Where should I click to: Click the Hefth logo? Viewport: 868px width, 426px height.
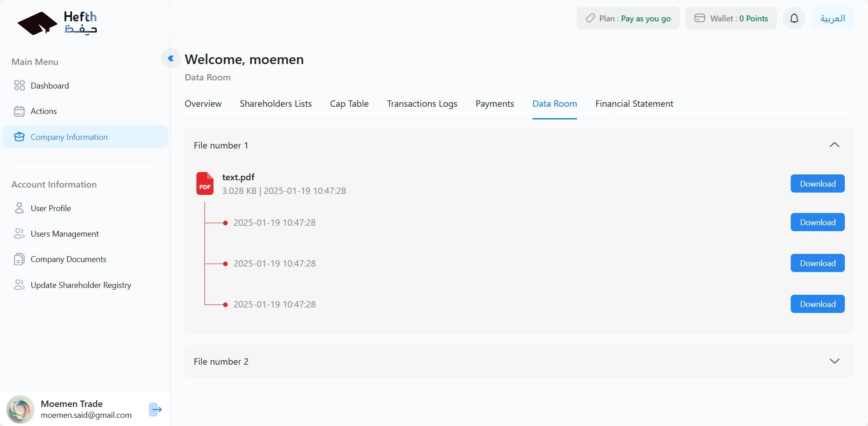click(x=57, y=23)
